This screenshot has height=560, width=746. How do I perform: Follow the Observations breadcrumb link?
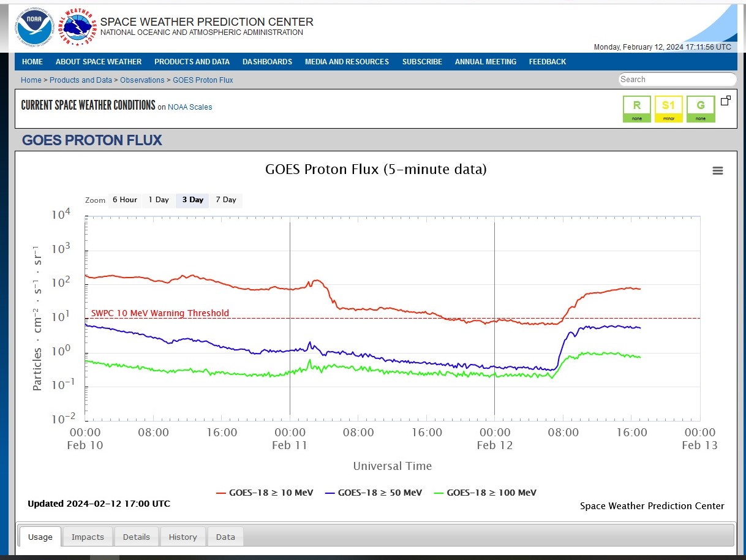(142, 80)
